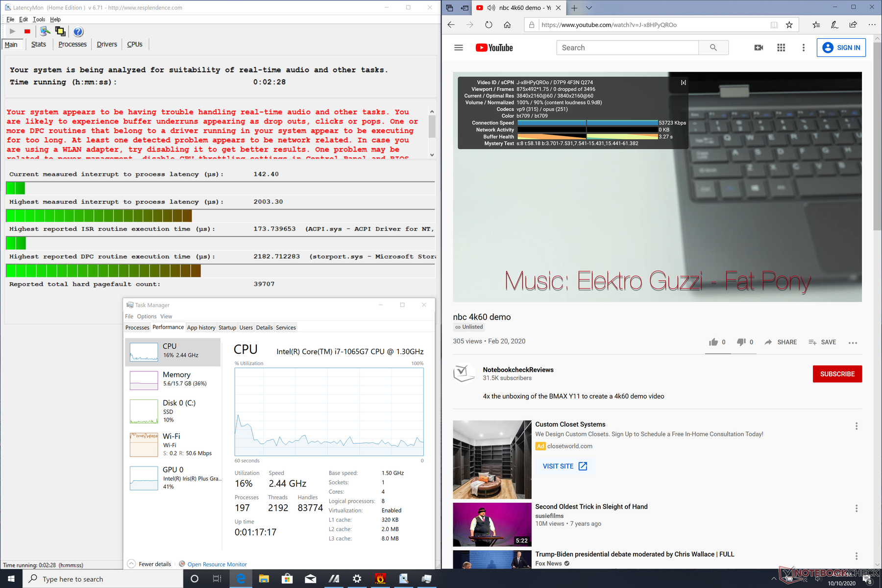This screenshot has width=882, height=588.
Task: Stop LatencyMon monitoring with red square
Action: [x=27, y=31]
